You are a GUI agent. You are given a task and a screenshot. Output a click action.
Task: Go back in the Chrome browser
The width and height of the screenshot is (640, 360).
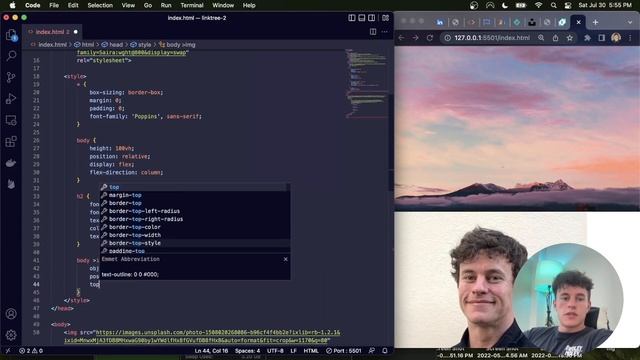click(401, 38)
